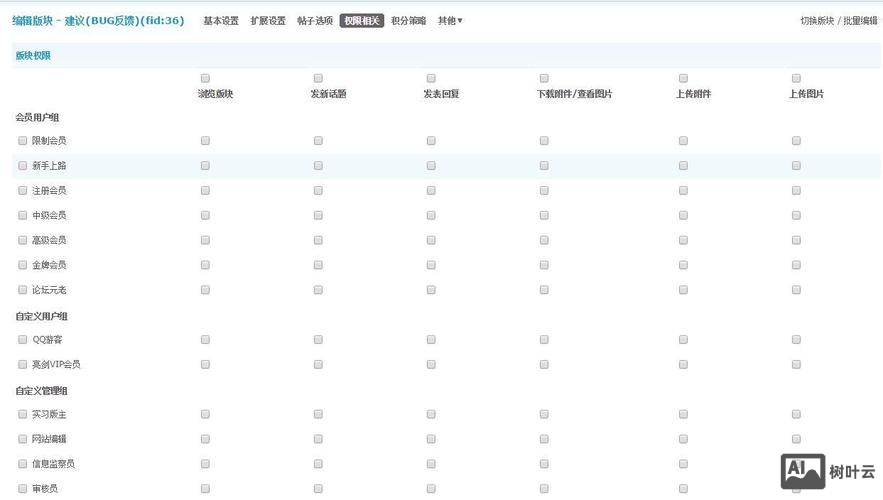Select the 权限相关 tab
Viewport: 883px width, 500px height.
point(362,21)
